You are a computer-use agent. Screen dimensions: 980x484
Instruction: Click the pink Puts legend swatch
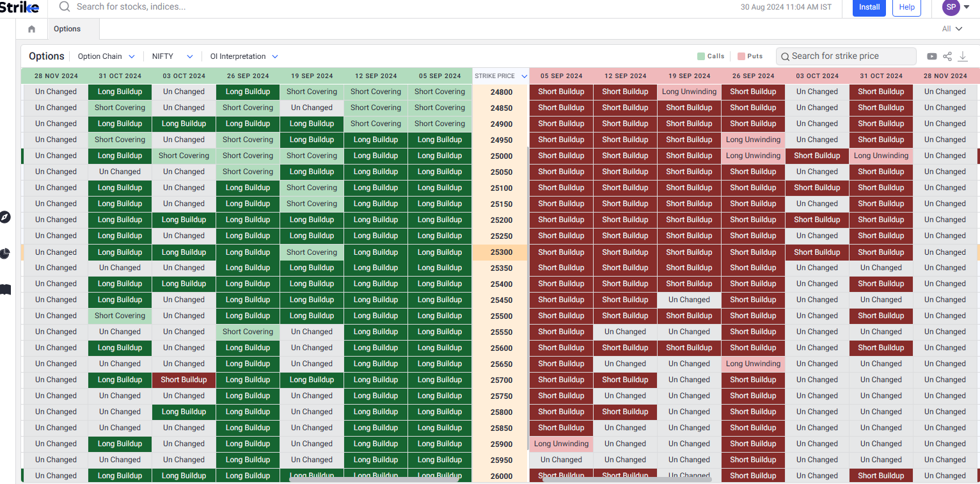(741, 56)
